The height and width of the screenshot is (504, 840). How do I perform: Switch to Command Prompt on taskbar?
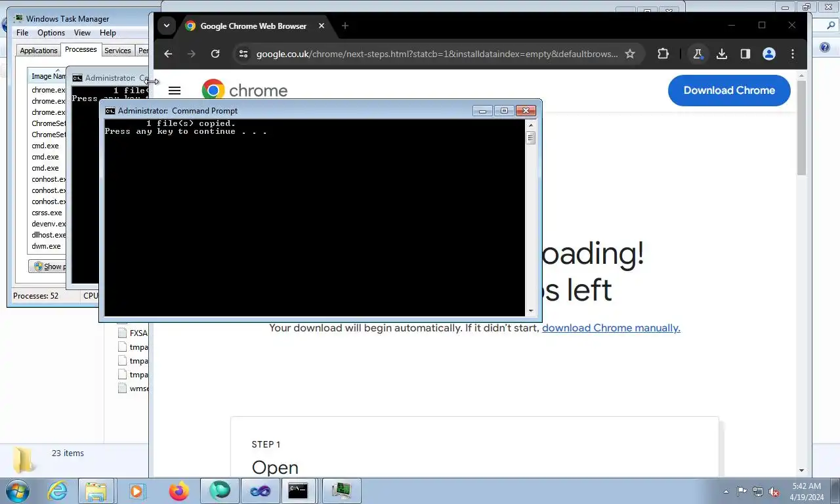pos(299,491)
